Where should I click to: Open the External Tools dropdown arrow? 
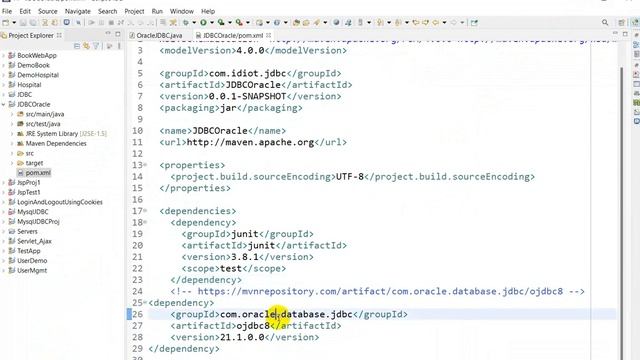247,23
